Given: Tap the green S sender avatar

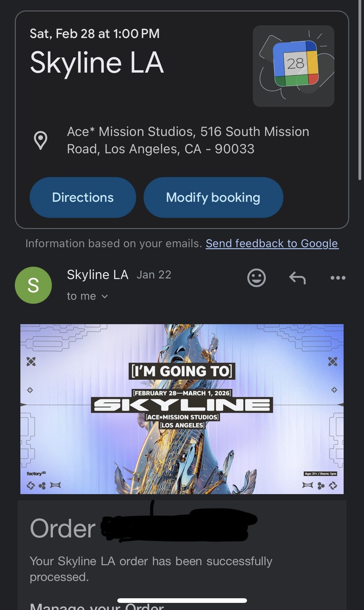Looking at the screenshot, I should tap(33, 285).
